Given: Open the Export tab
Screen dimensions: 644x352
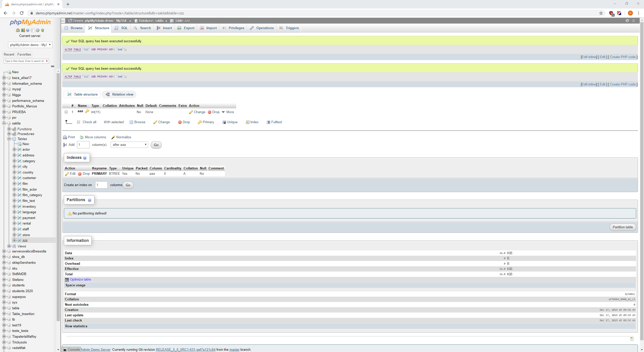Looking at the screenshot, I should click(186, 28).
